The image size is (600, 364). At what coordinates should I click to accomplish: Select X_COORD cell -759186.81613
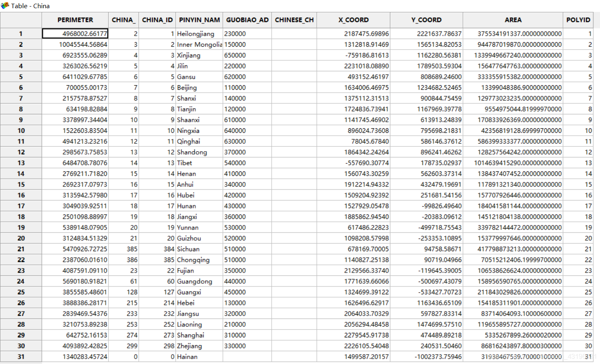point(353,55)
